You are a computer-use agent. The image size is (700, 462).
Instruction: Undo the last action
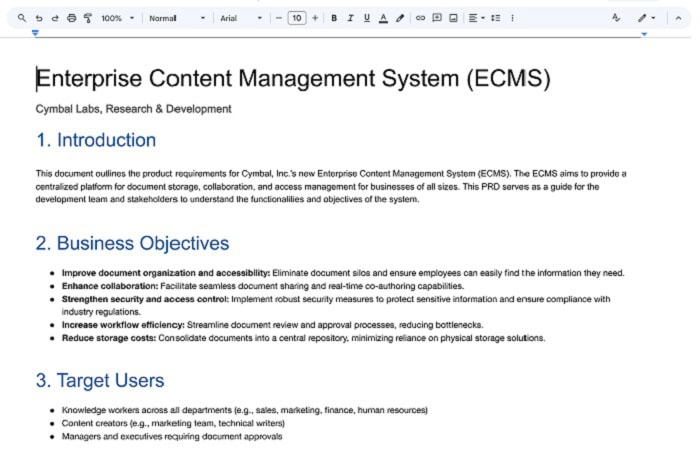click(x=39, y=18)
